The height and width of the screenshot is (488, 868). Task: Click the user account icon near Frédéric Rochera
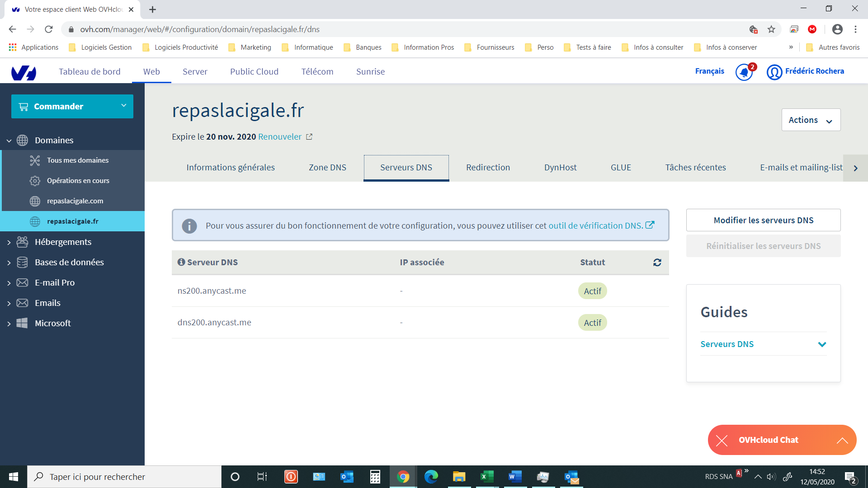pyautogui.click(x=774, y=72)
